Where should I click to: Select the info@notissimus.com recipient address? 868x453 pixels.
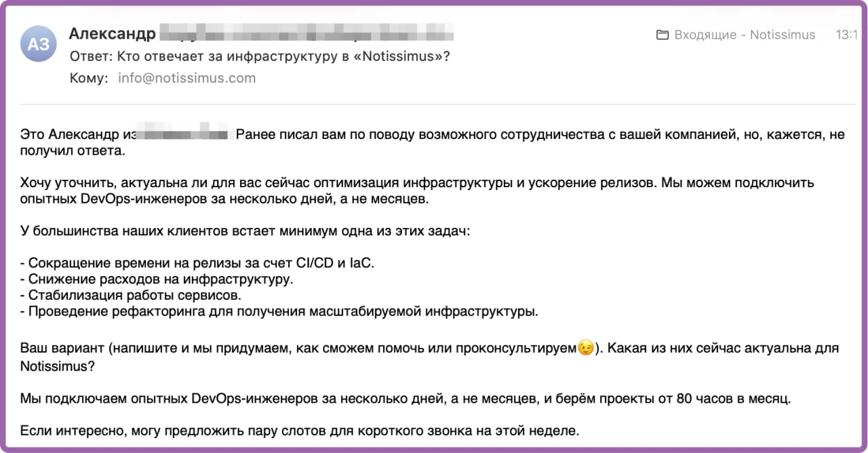186,78
